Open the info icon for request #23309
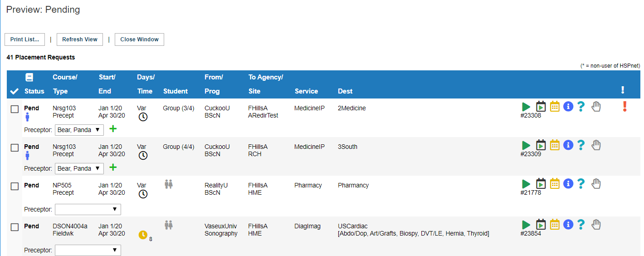 pos(568,145)
